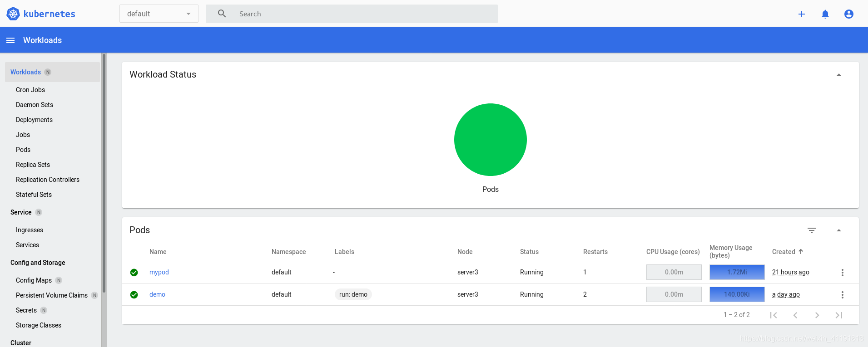Open Config Maps in sidebar
This screenshot has width=868, height=347.
click(x=34, y=280)
